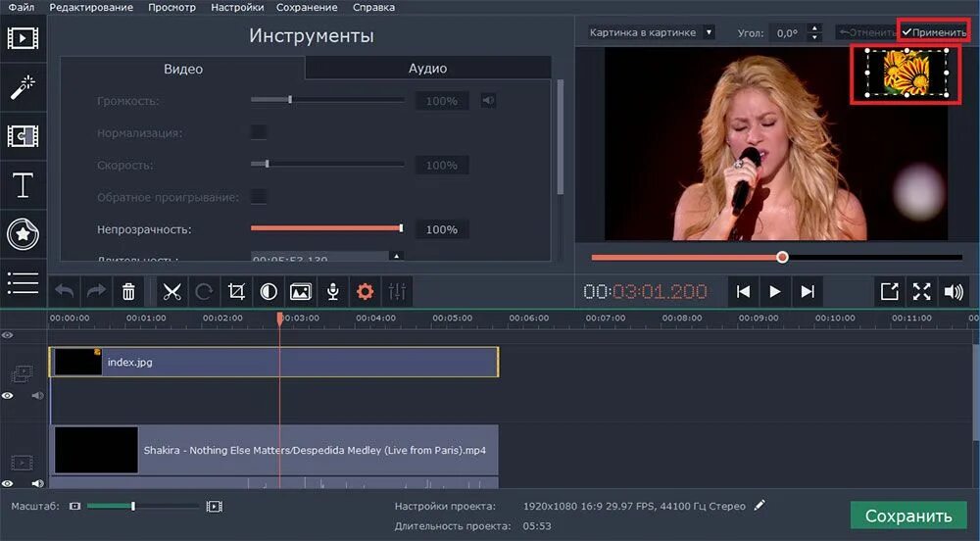Screen dimensions: 980x541
Task: Open the Просмотр menu
Action: coord(171,8)
